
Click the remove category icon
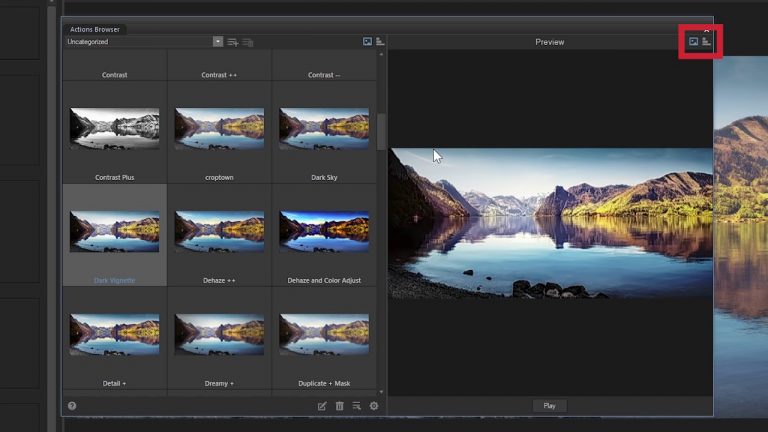click(248, 42)
